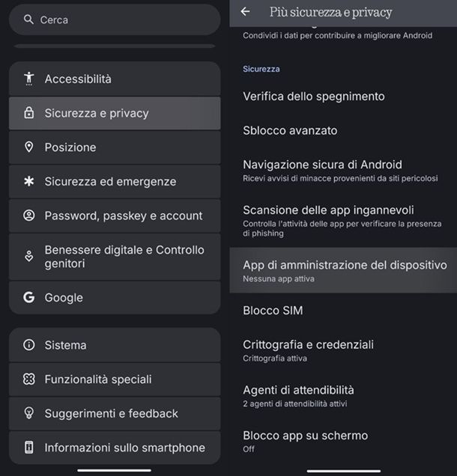Viewport: 457px width, 476px height.
Task: Tap the Benessere digitale heart icon
Action: pyautogui.click(x=29, y=256)
